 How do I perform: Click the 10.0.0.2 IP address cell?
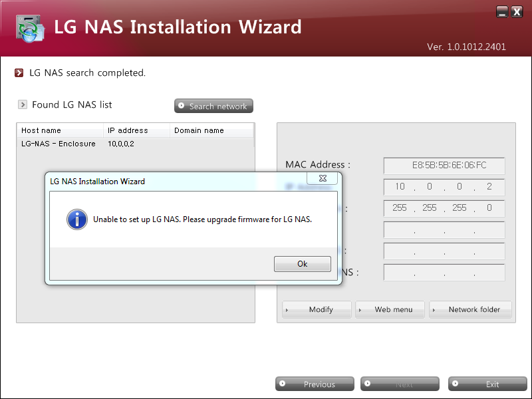coord(121,144)
